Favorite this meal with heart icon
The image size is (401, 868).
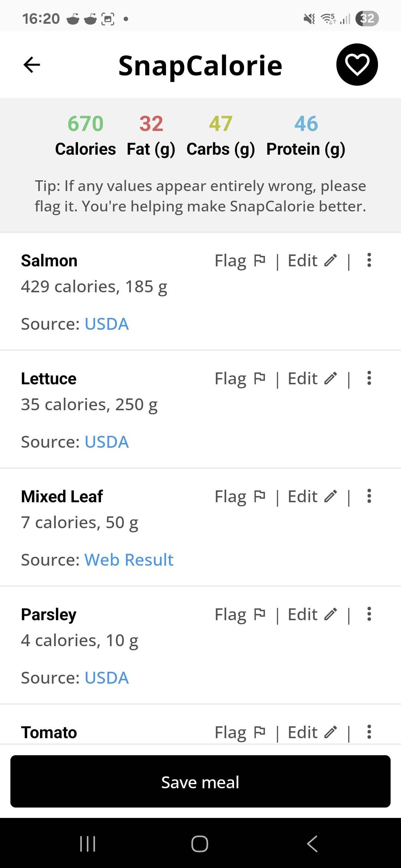click(x=357, y=65)
